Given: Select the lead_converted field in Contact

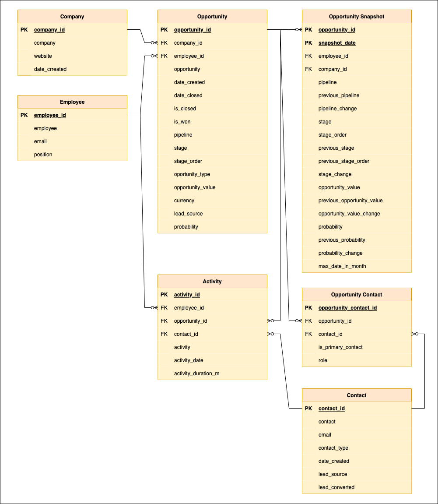Looking at the screenshot, I should click(336, 487).
